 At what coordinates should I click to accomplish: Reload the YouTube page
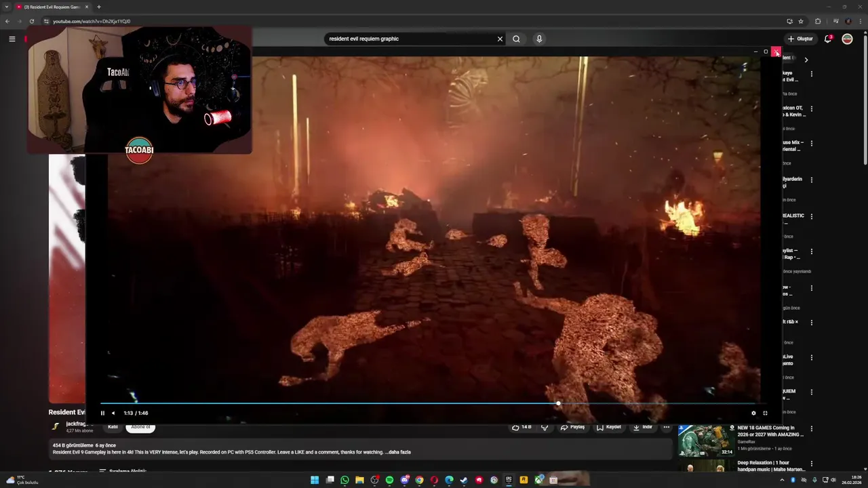(x=32, y=21)
